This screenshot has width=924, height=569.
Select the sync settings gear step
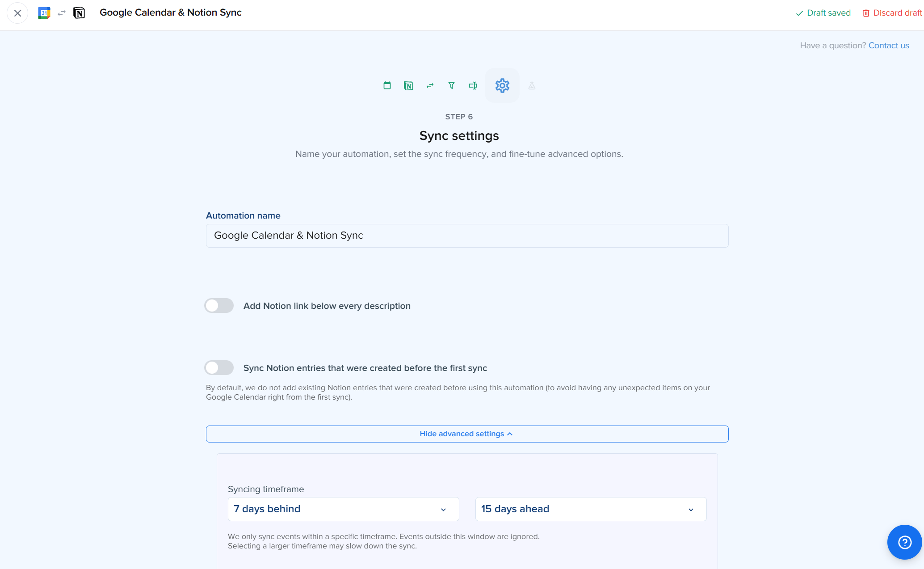click(x=502, y=85)
